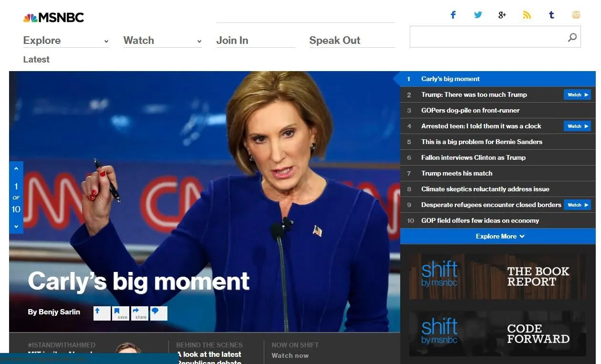
Task: Open MSNBC's Facebook page icon
Action: [x=453, y=15]
